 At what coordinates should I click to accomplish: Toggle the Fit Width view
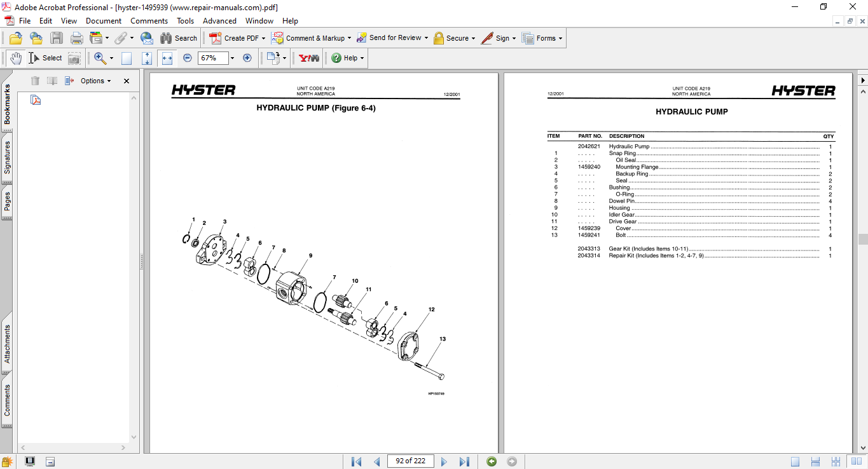coord(167,58)
